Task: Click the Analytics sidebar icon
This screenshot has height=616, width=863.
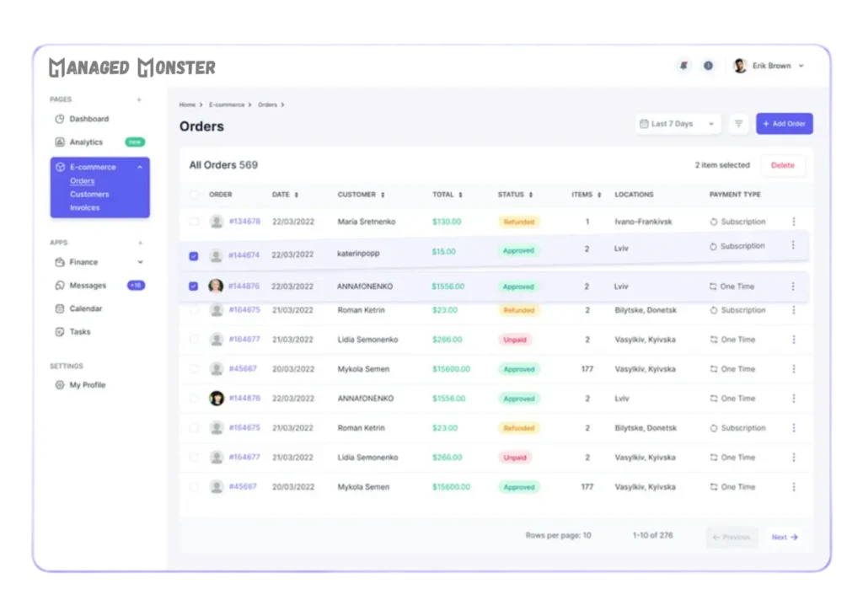Action: (x=60, y=142)
